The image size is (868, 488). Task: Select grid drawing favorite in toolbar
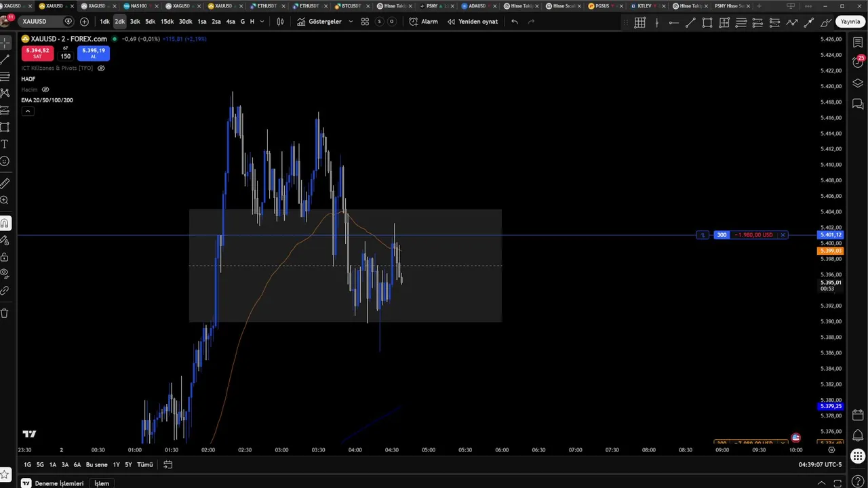point(639,22)
